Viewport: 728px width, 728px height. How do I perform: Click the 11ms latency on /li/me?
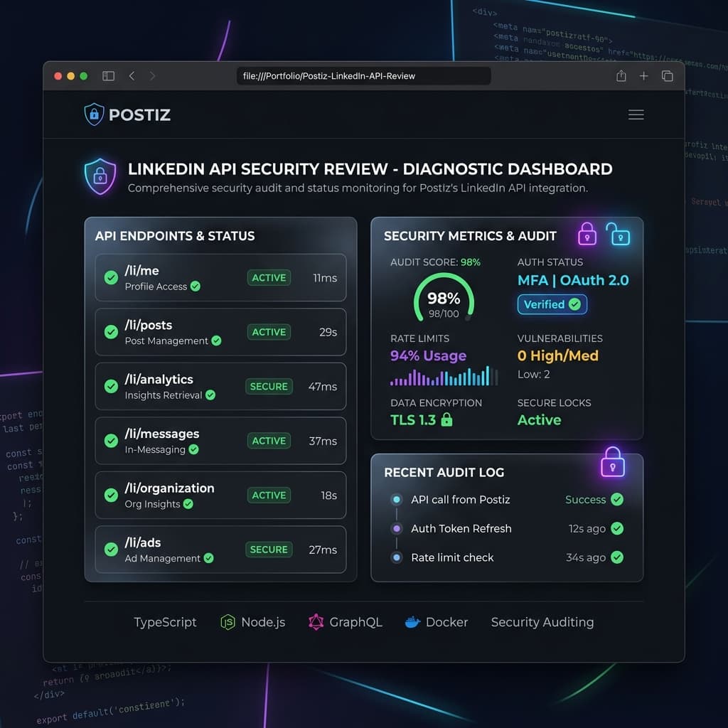(x=325, y=278)
